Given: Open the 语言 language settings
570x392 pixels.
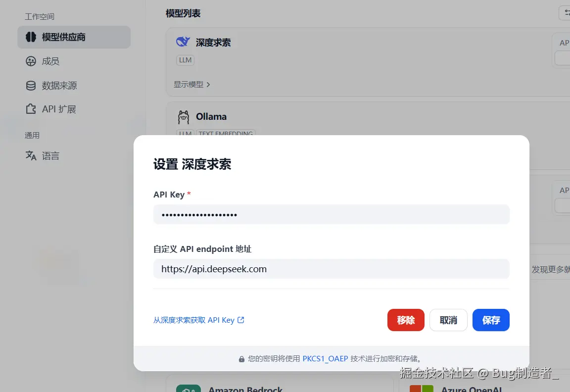Looking at the screenshot, I should (50, 155).
